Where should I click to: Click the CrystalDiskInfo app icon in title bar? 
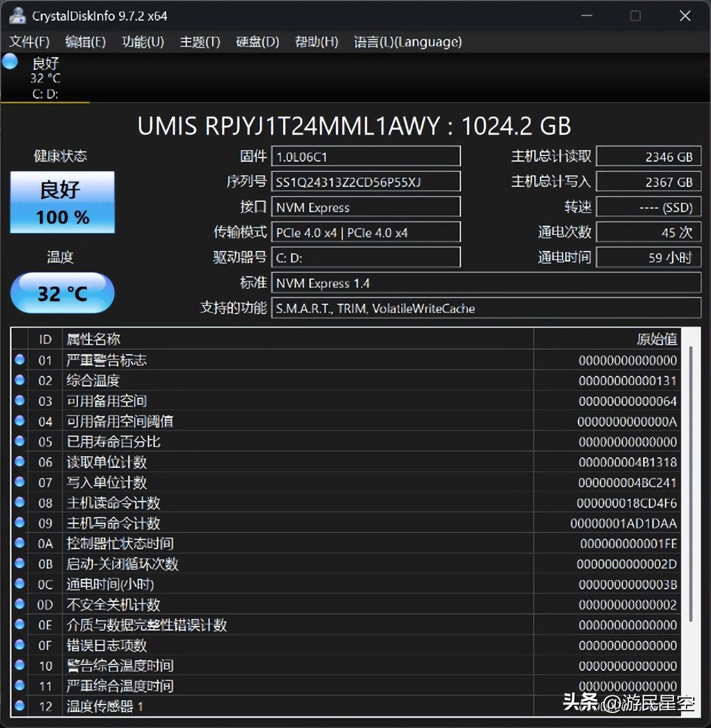(x=17, y=15)
